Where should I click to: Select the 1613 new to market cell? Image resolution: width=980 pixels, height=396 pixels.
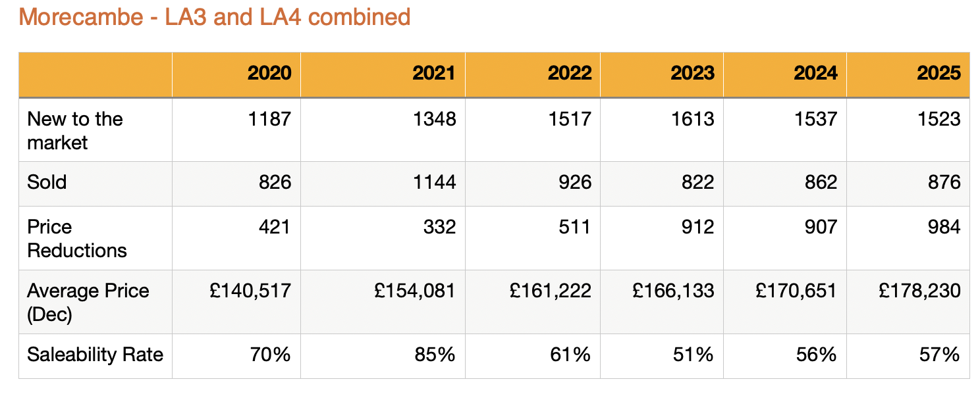click(692, 119)
